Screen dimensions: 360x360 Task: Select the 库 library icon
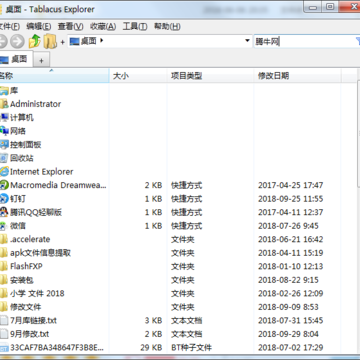4,90
